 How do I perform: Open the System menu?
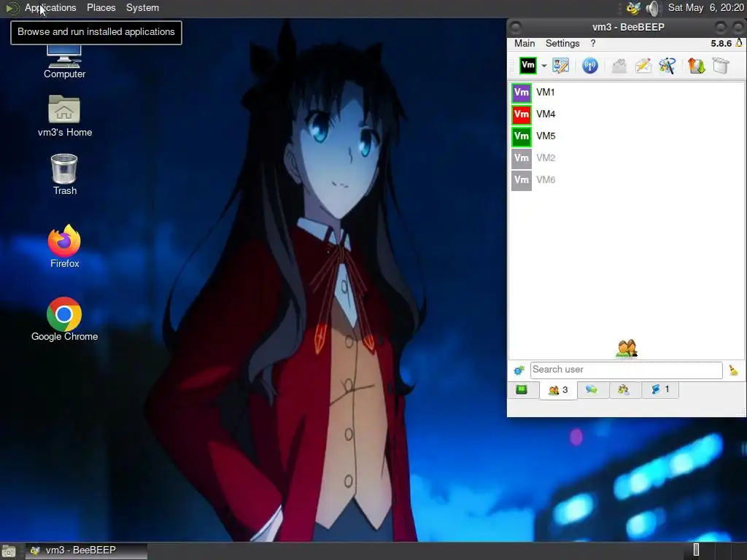point(142,7)
